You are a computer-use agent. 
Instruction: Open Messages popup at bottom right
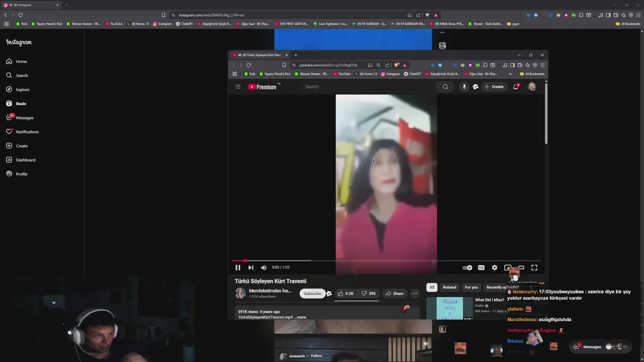pos(601,346)
